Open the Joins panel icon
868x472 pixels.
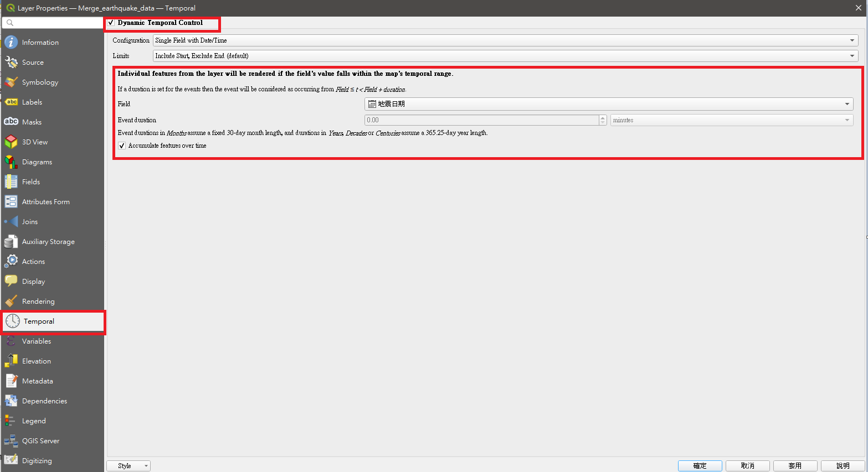pos(11,222)
